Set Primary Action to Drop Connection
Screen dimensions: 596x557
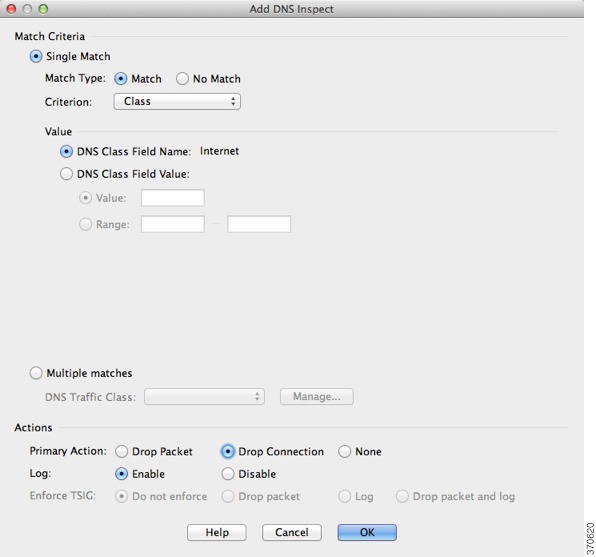click(x=227, y=452)
